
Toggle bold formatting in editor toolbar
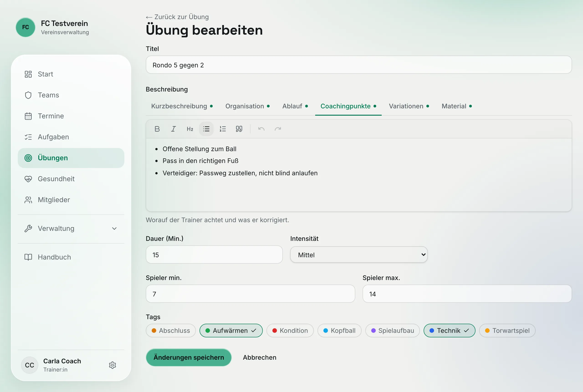point(157,129)
